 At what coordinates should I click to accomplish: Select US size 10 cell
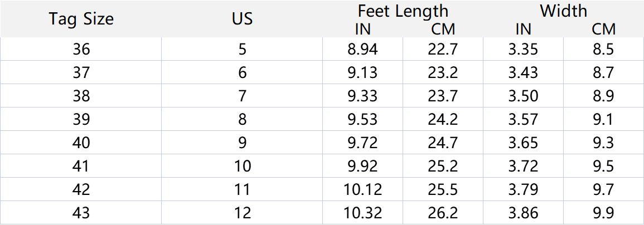(x=242, y=166)
